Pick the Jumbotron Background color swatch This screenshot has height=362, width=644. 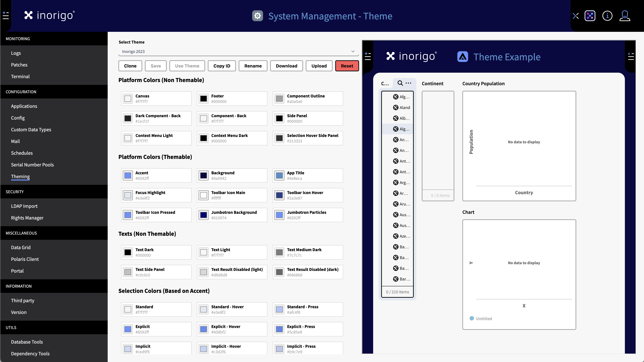click(203, 215)
